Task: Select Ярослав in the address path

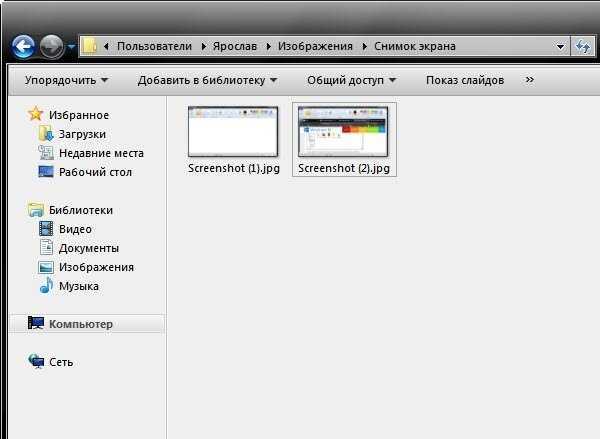Action: click(x=235, y=46)
